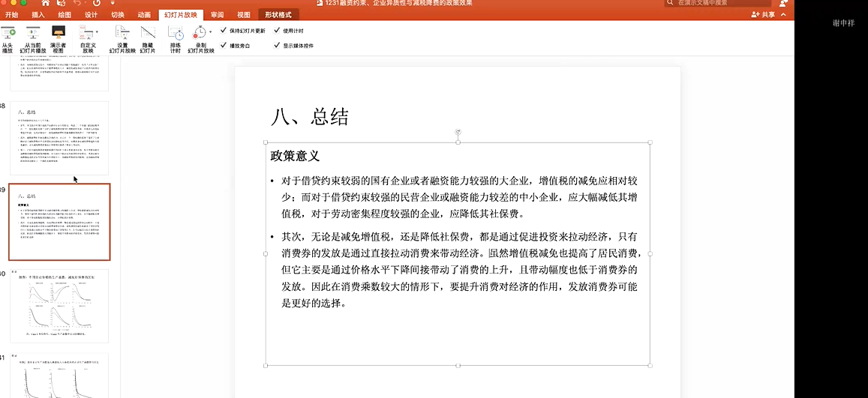Start Rehearse Timings (排练计时)
Viewport: 868px width, 398px height.
tap(176, 33)
